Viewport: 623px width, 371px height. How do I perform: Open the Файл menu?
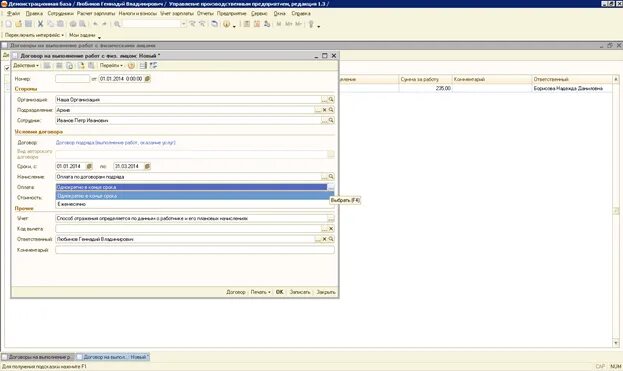point(13,14)
